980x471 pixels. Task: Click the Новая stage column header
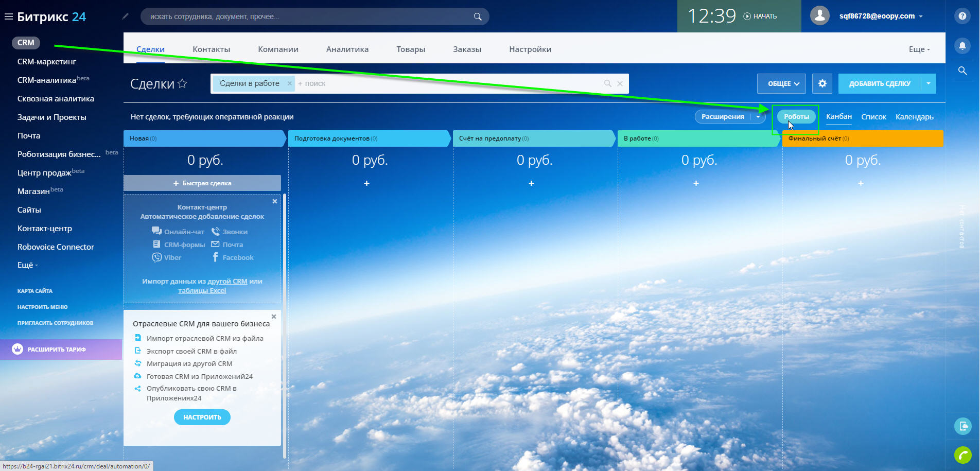(204, 138)
